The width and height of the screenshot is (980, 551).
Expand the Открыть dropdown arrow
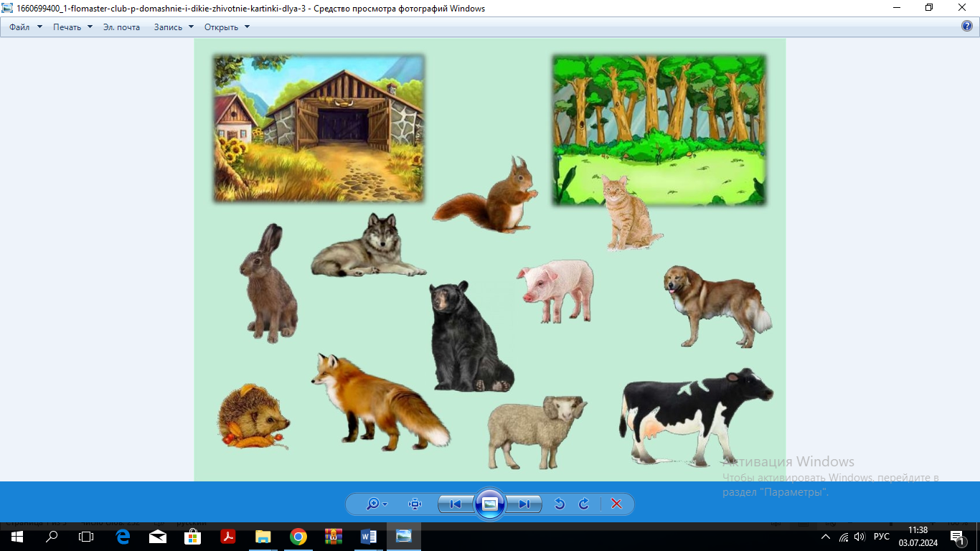pyautogui.click(x=247, y=27)
